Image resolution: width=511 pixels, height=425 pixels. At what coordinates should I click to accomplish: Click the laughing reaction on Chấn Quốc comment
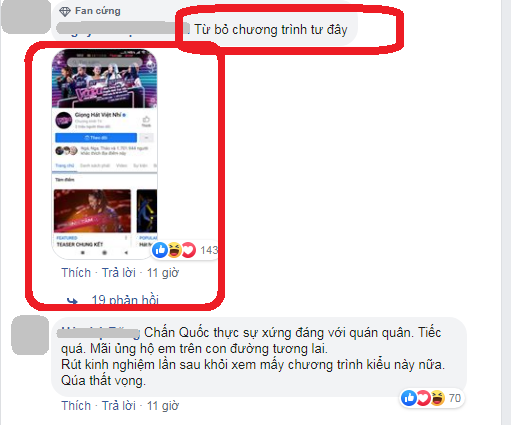(438, 398)
